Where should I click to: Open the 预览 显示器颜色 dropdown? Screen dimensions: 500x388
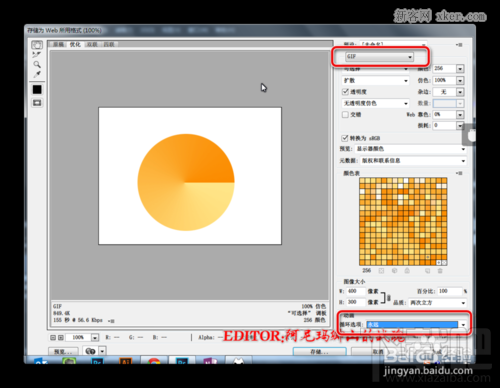tap(411, 149)
